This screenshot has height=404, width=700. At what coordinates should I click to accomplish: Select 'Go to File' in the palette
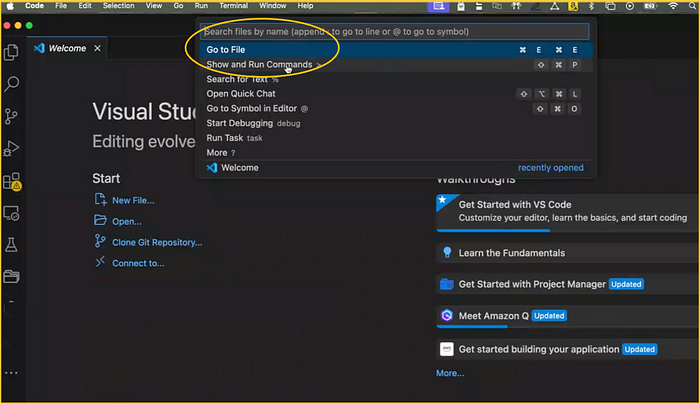[x=226, y=49]
